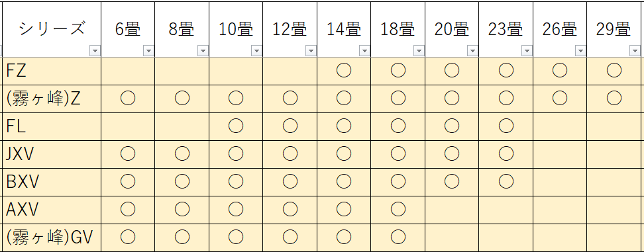Viewport: 644px width, 252px height.
Task: Open the 29畳 column filter dropdown
Action: pyautogui.click(x=635, y=51)
